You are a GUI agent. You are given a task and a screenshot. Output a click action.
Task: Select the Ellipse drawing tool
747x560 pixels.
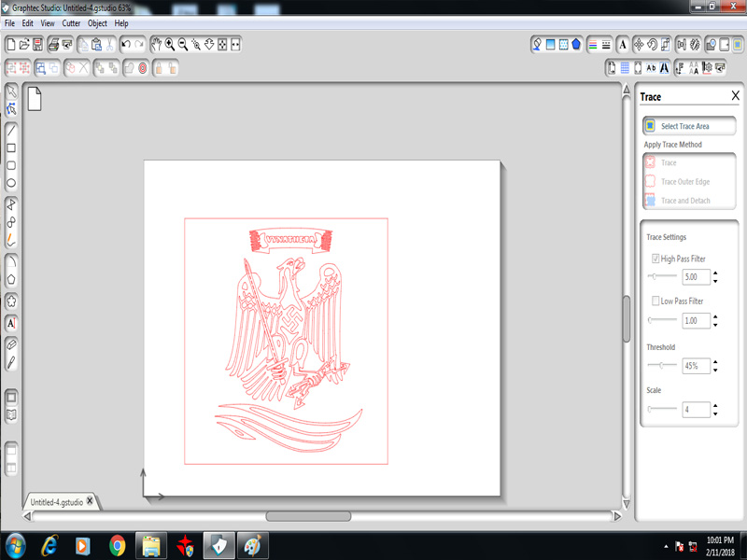click(x=11, y=183)
